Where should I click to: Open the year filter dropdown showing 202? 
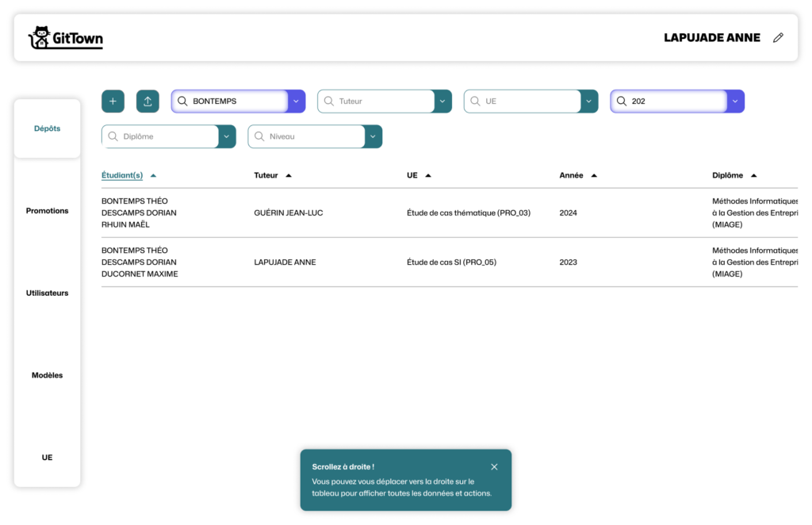735,102
